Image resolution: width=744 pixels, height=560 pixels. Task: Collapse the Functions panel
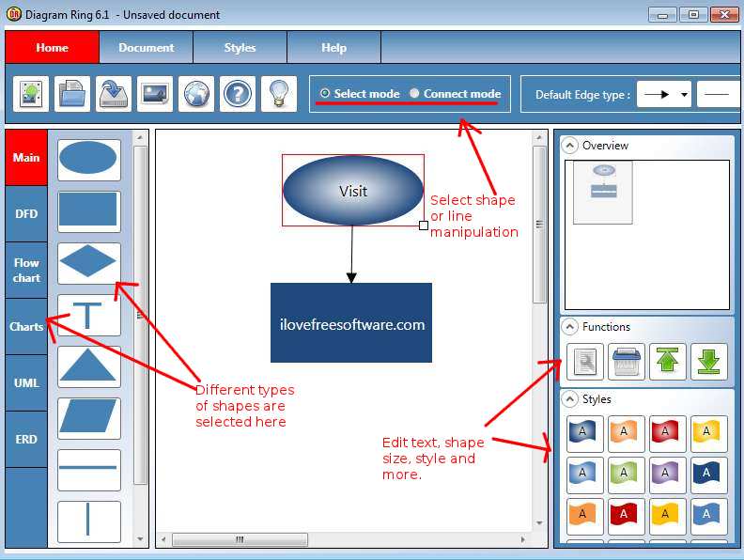[x=570, y=326]
